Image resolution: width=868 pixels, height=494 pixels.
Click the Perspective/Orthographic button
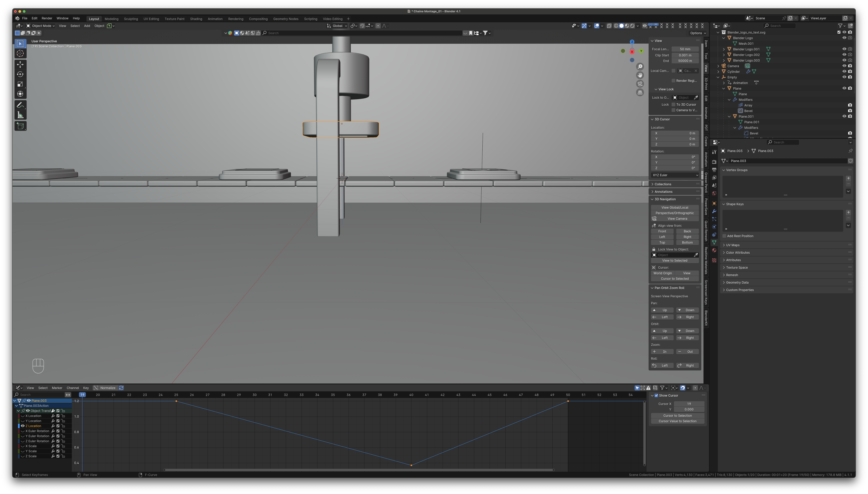click(675, 213)
